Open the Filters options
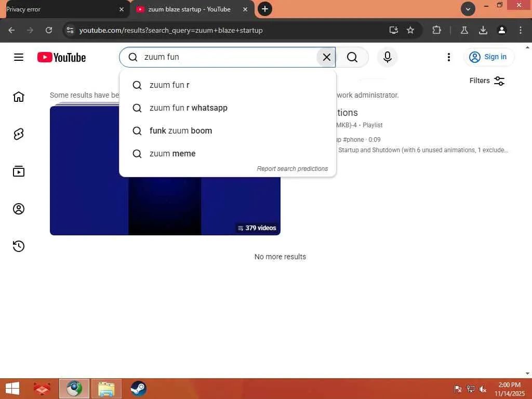The image size is (532, 399). pyautogui.click(x=487, y=81)
